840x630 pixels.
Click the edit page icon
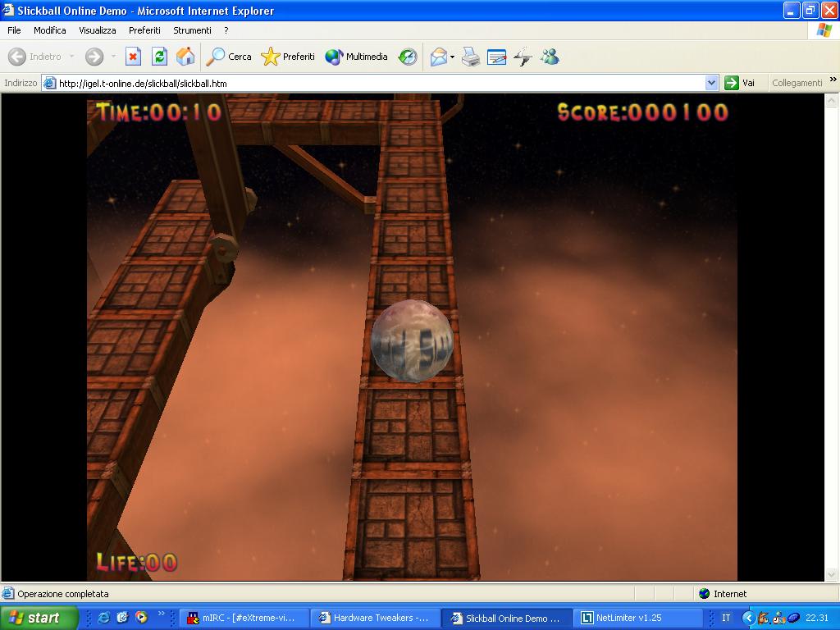pyautogui.click(x=496, y=57)
